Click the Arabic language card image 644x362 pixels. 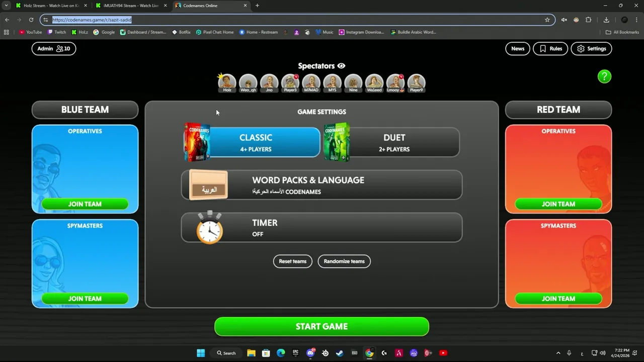[209, 185]
